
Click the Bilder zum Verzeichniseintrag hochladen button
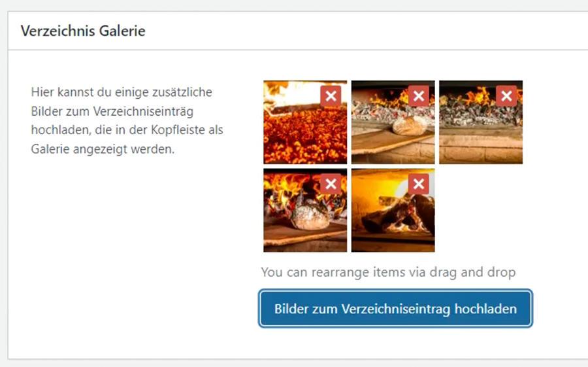395,309
